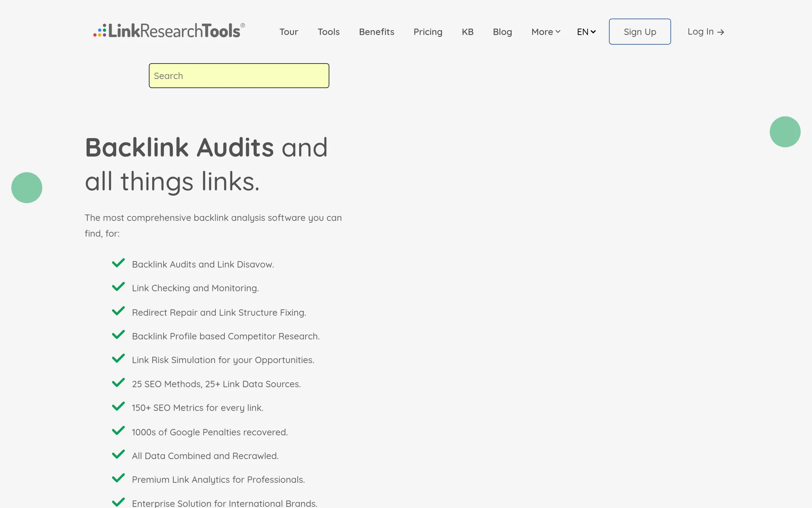The height and width of the screenshot is (508, 812).
Task: Click the checkmark beside 25 SEO Methods
Action: click(118, 383)
